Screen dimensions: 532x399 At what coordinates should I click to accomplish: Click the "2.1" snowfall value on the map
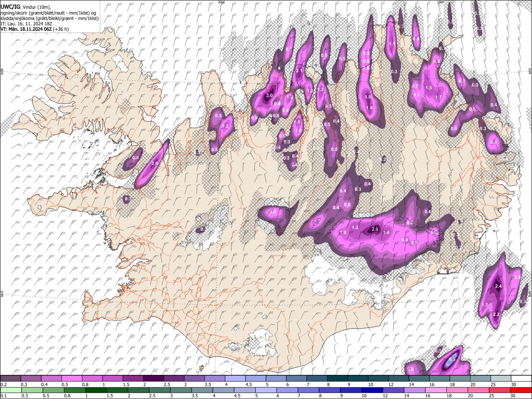pos(299,71)
